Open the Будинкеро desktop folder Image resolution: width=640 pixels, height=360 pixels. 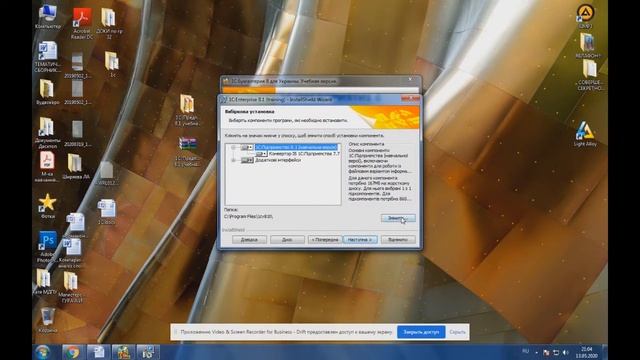pyautogui.click(x=47, y=92)
